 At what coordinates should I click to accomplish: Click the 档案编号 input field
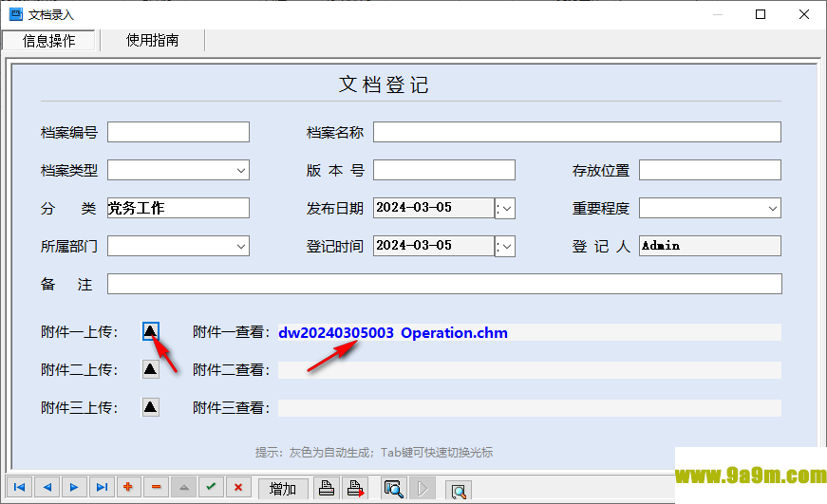click(x=179, y=132)
